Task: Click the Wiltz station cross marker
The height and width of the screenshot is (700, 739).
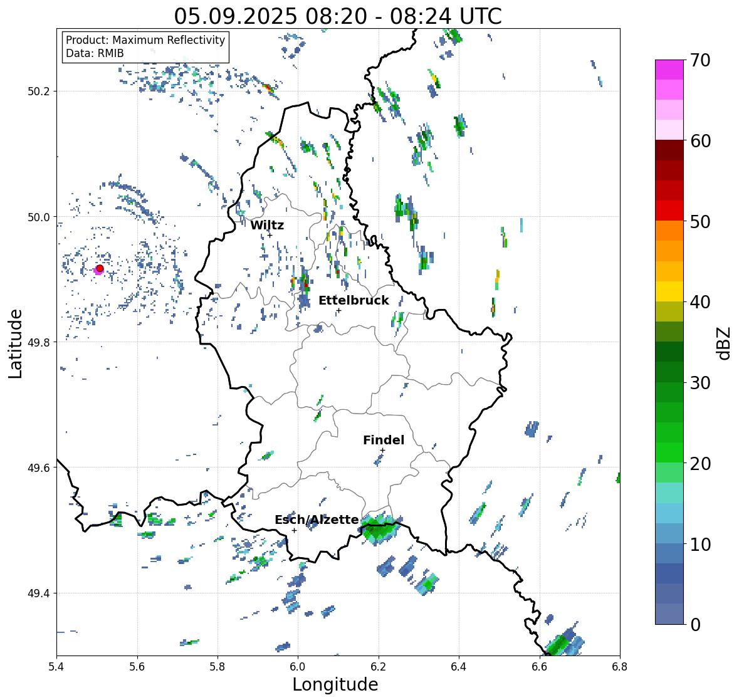Action: (270, 235)
